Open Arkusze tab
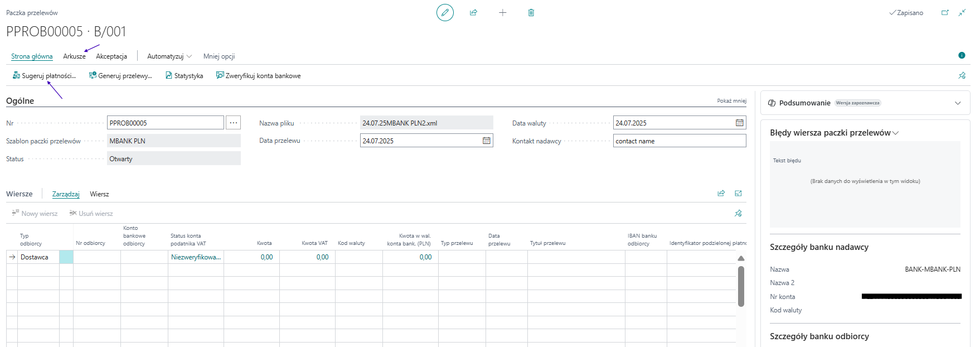 74,56
